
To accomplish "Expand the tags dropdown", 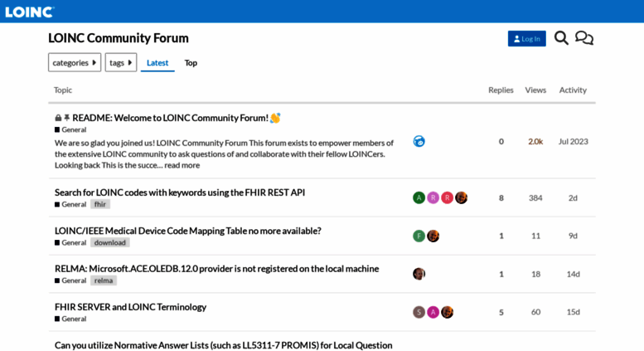I will [x=121, y=62].
